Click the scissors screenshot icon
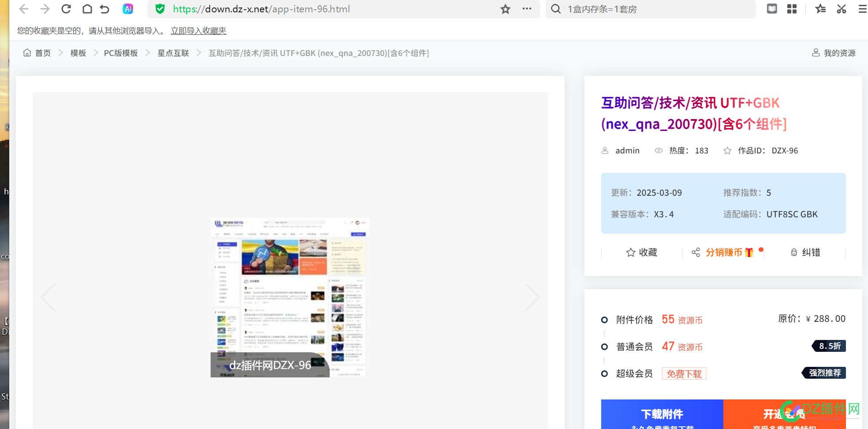Viewport: 868px width, 429px height. (x=842, y=9)
